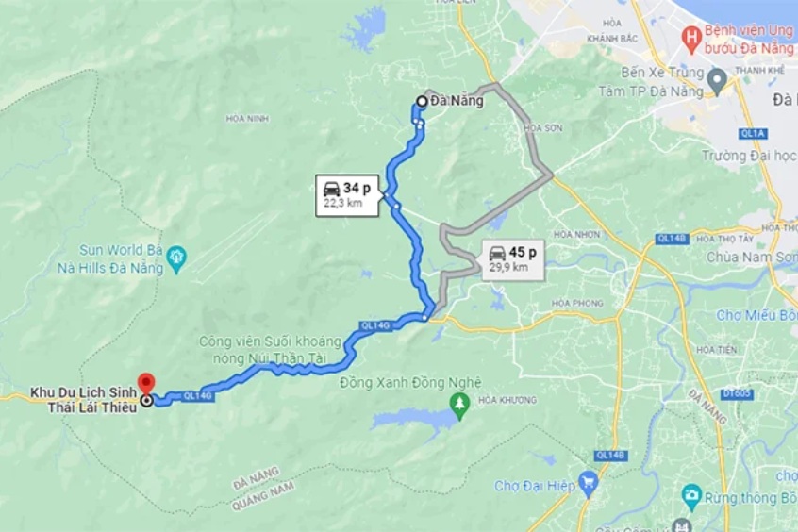This screenshot has height=532, width=798.
Task: Select the 45 p 29,9 km alternate route
Action: [513, 259]
